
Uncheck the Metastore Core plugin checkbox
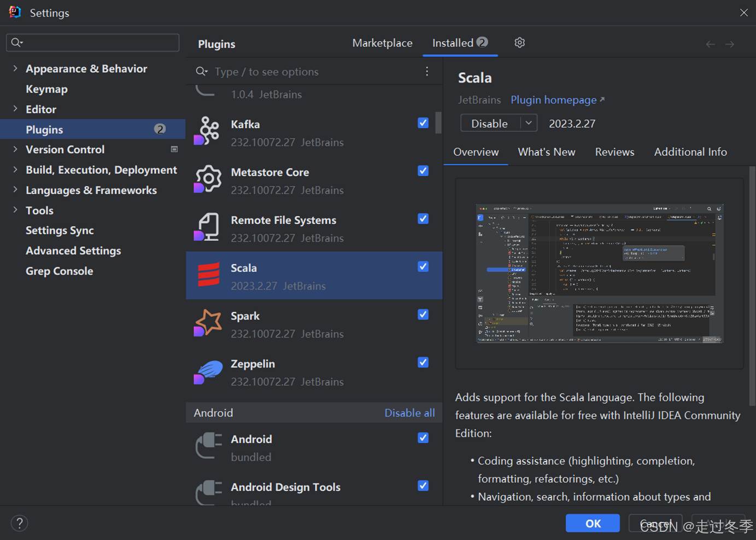click(423, 171)
